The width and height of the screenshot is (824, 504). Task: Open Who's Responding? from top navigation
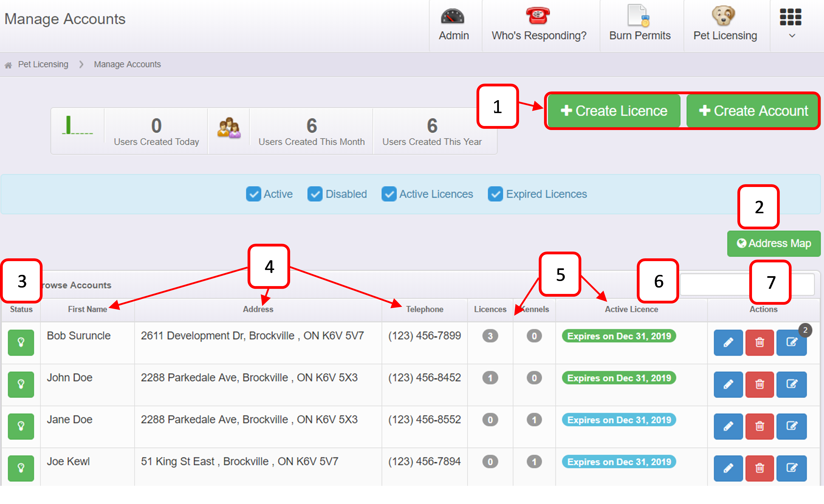pos(538,25)
